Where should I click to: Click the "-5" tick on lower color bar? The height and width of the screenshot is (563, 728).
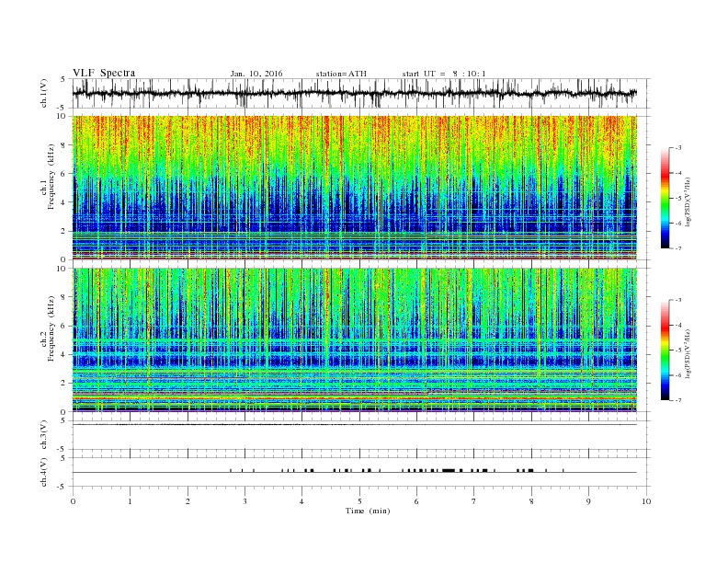[678, 350]
